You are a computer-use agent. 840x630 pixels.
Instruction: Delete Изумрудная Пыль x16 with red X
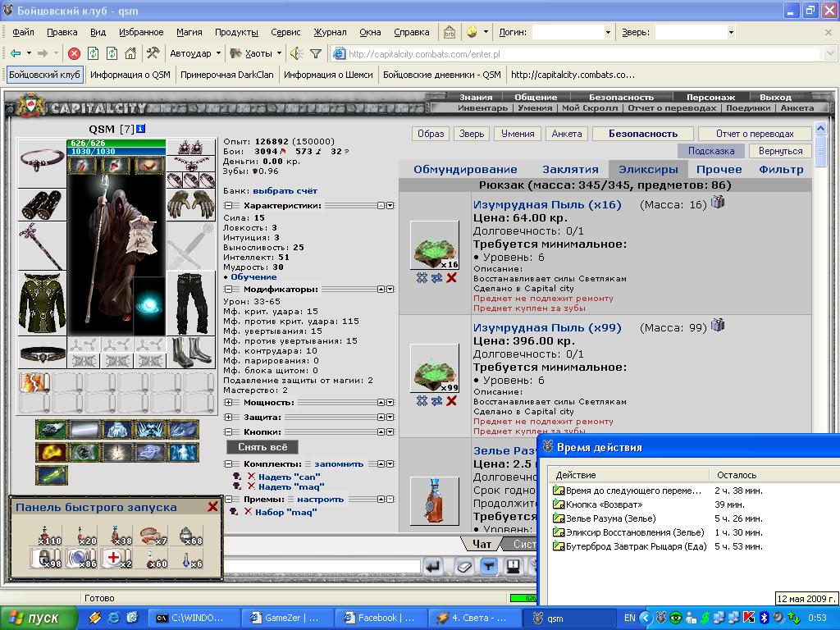coord(452,277)
